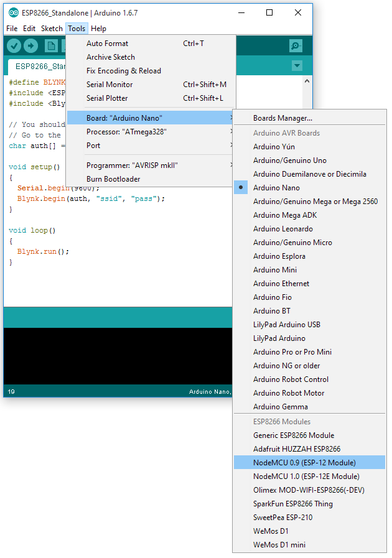Image resolution: width=392 pixels, height=558 pixels.
Task: Select NodeMCU 0.9 (ESP-12 Module)
Action: [309, 463]
